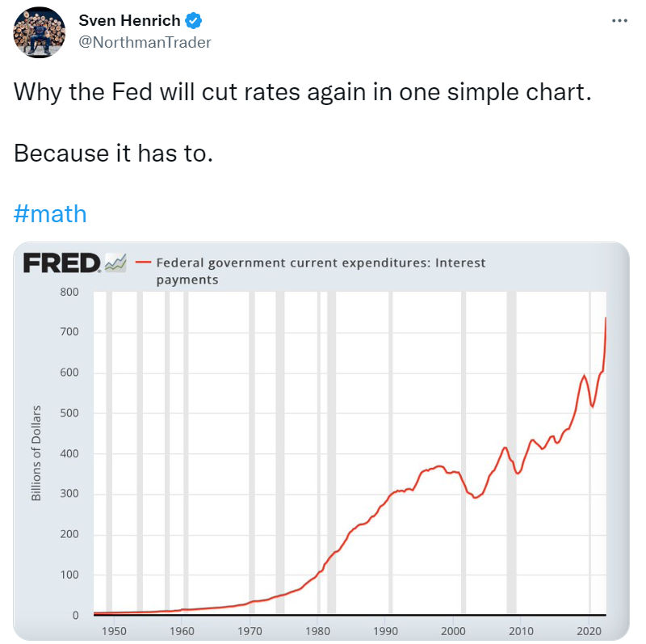Click the red legend line swatch

[143, 263]
